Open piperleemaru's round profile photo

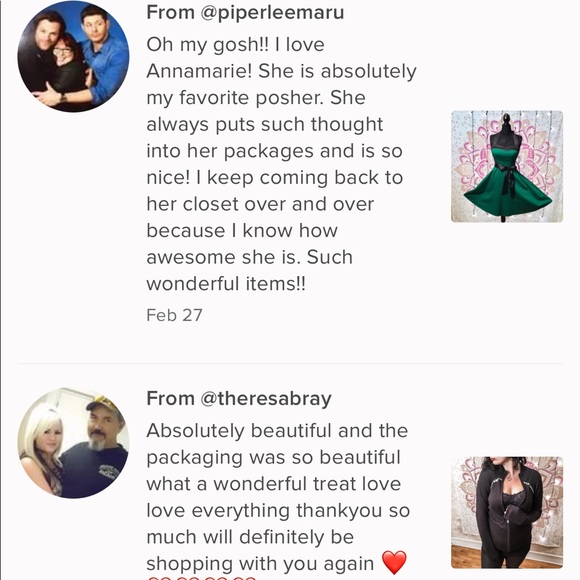tap(73, 56)
